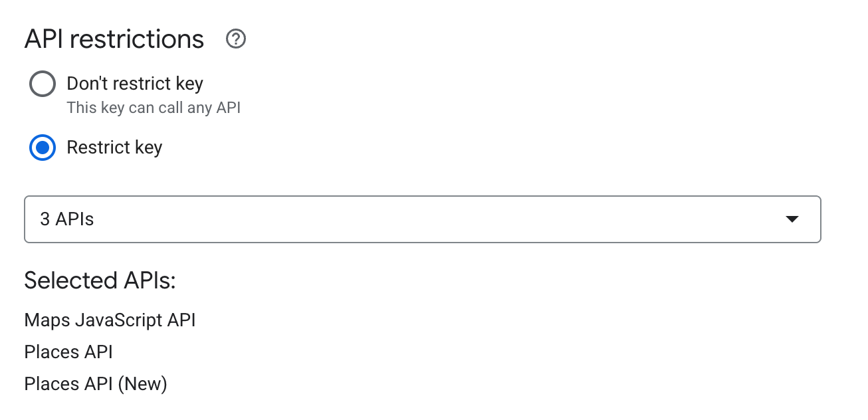Open the "3 APIs" dropdown field
The width and height of the screenshot is (868, 420).
tap(422, 219)
